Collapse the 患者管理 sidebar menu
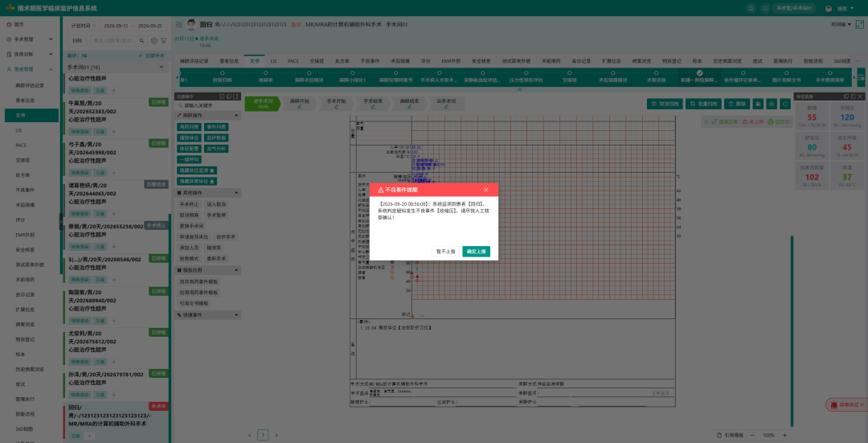This screenshot has height=443, width=868. tap(30, 69)
